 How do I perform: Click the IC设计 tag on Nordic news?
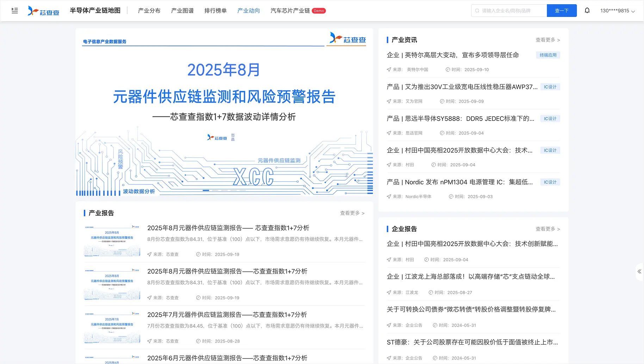pyautogui.click(x=550, y=182)
